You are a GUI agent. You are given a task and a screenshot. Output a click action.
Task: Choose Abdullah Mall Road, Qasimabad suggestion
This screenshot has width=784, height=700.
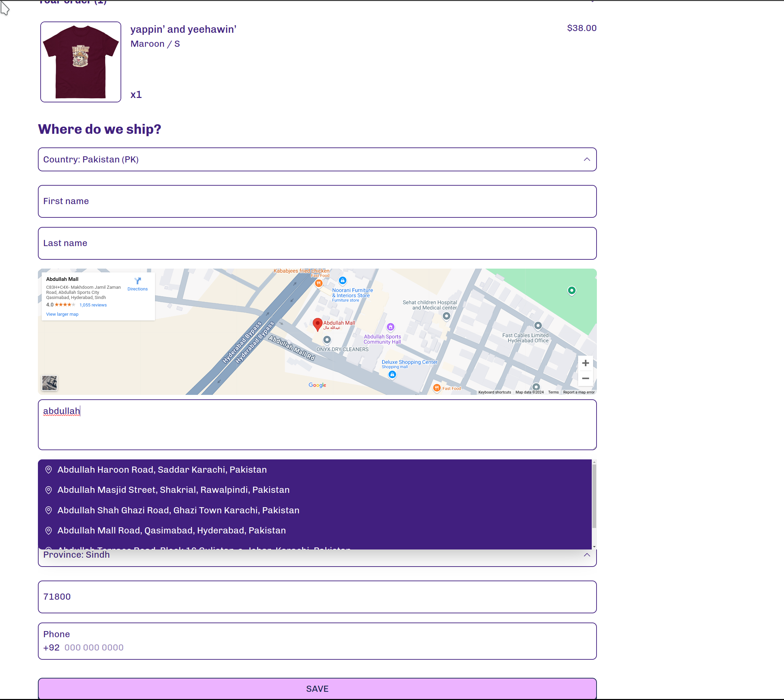(x=171, y=530)
